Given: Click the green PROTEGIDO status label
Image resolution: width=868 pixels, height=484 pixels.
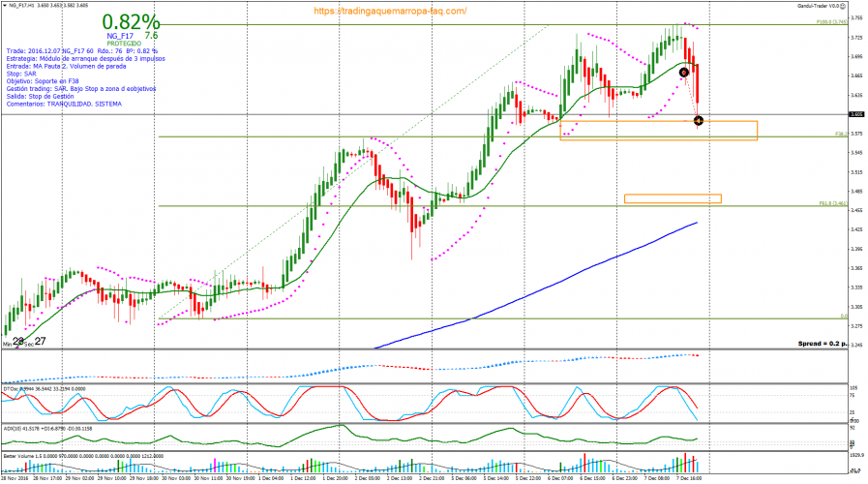Looking at the screenshot, I should click(x=123, y=44).
